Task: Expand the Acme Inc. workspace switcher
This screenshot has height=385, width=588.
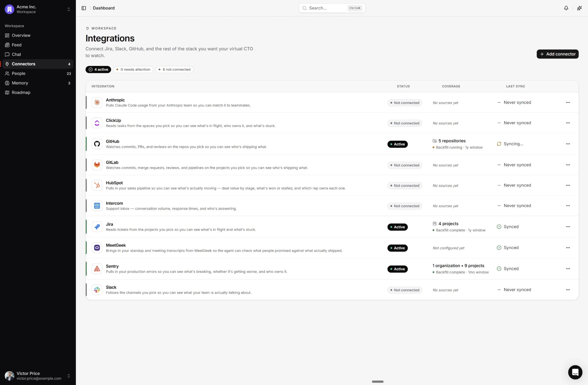Action: [x=69, y=9]
